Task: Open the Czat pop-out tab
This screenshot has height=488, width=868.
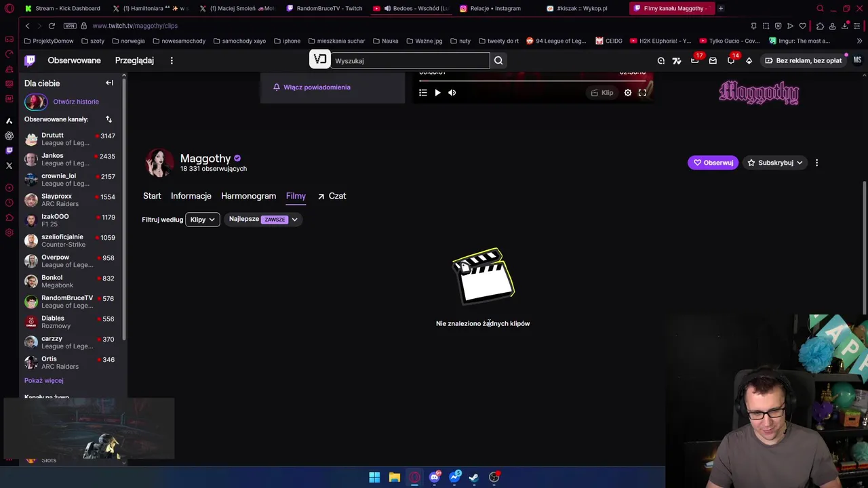Action: click(x=332, y=196)
